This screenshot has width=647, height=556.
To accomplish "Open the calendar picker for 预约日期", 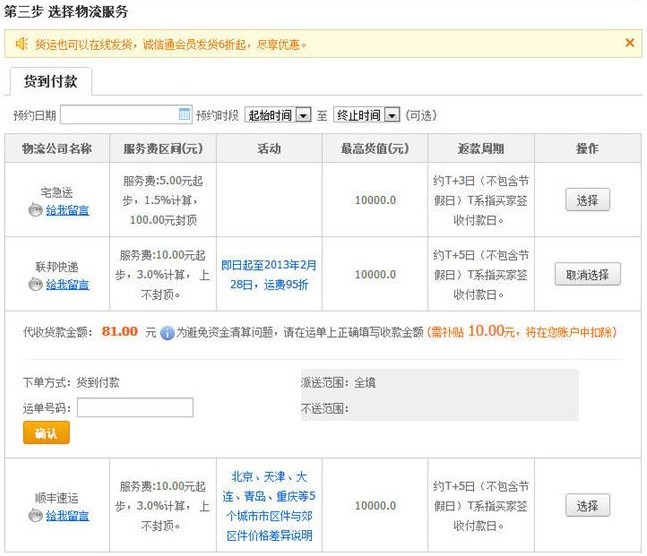I will coord(184,114).
